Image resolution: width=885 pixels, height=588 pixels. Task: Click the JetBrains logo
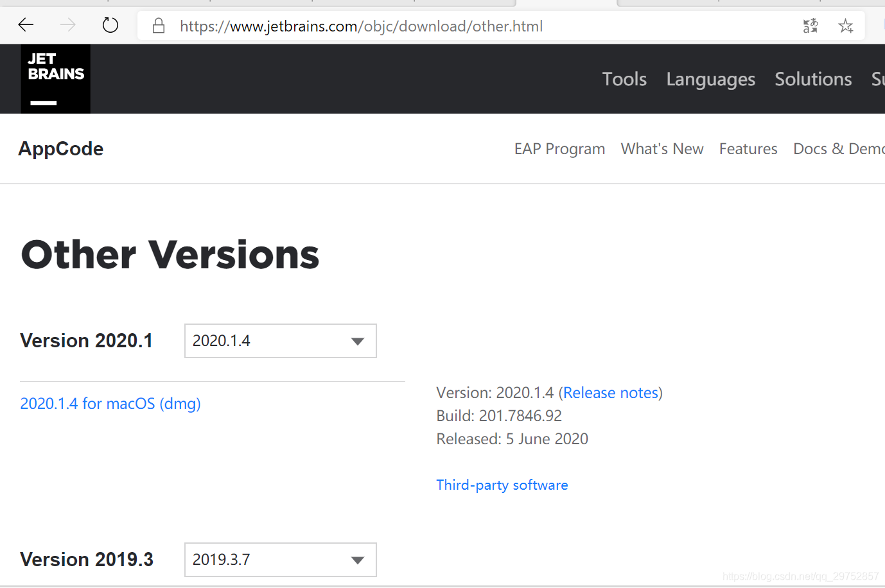coord(56,79)
